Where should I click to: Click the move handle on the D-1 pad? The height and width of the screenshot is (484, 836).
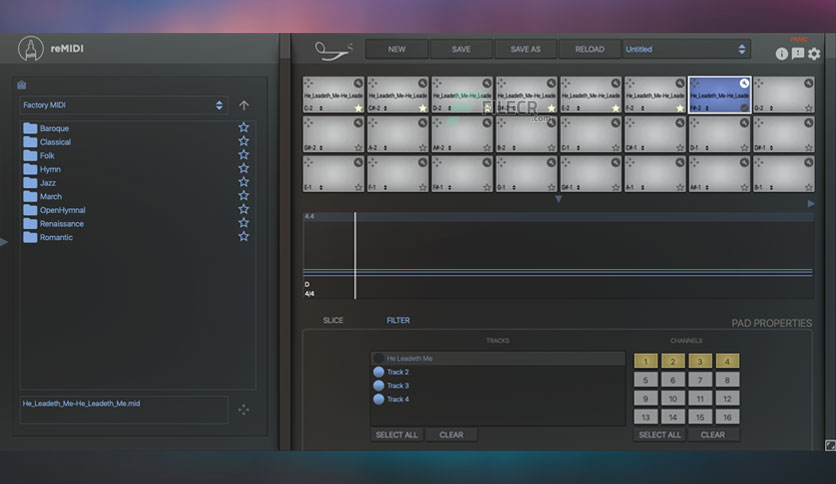tap(695, 123)
